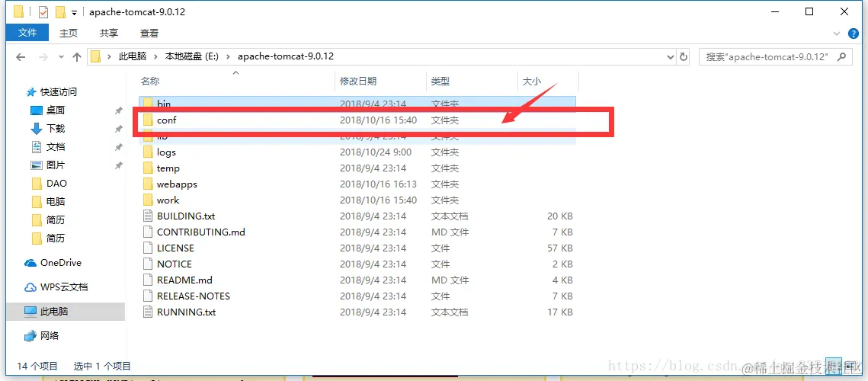Viewport: 868px width, 381px height.
Task: Sort by the 修改日期 column header
Action: (358, 82)
